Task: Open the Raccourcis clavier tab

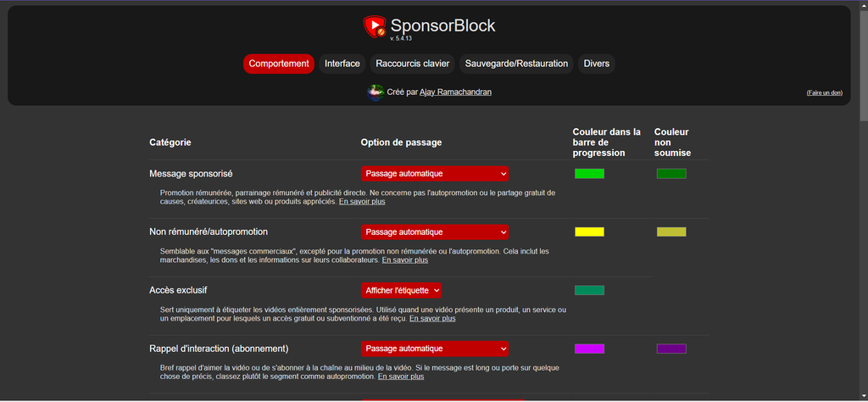Action: click(x=413, y=64)
